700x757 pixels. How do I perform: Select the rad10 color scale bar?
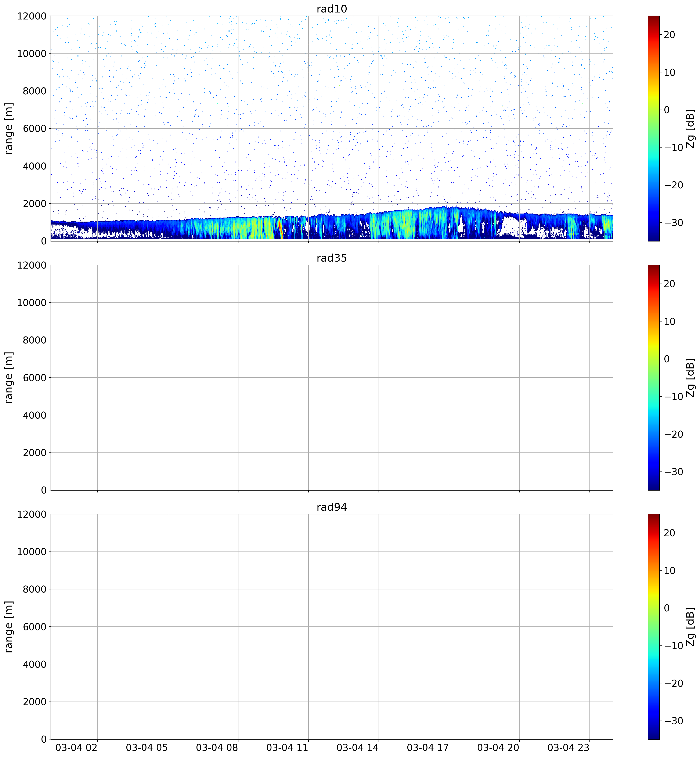[x=653, y=128]
